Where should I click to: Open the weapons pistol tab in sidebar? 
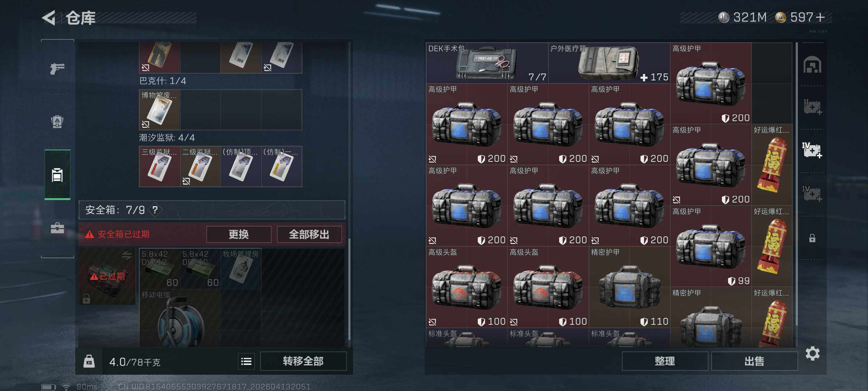[x=57, y=68]
